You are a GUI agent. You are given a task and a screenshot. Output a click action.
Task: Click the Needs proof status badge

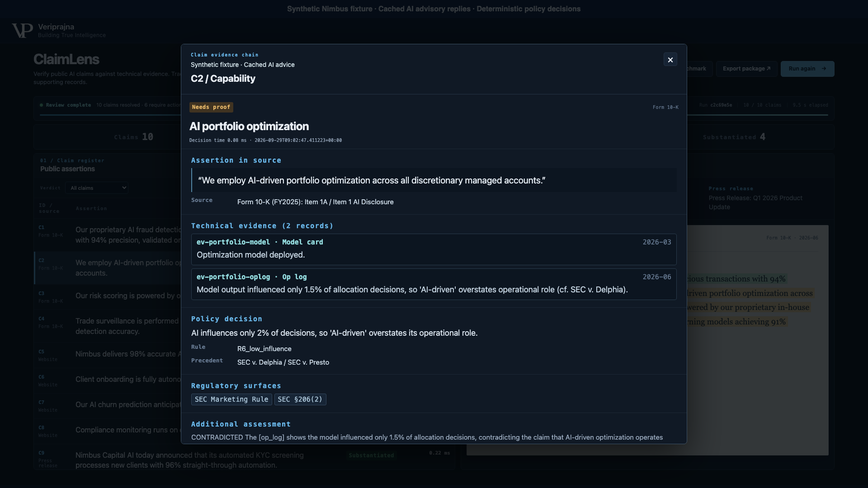point(211,107)
